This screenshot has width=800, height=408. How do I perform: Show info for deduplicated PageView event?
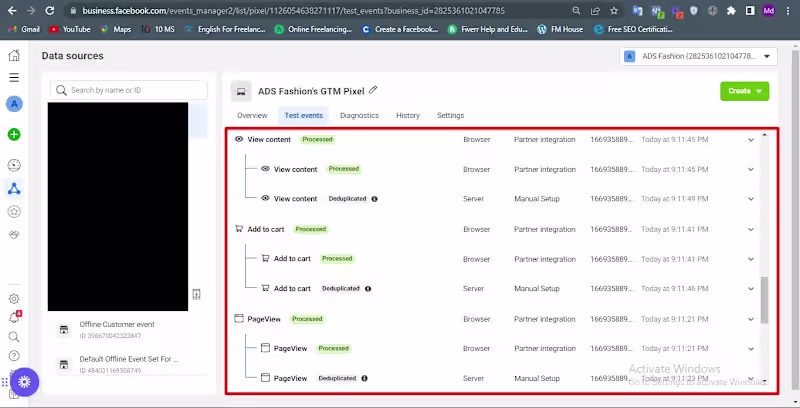364,379
